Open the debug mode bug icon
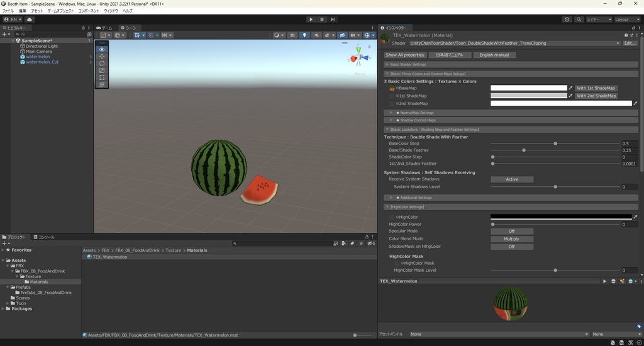 click(613, 342)
